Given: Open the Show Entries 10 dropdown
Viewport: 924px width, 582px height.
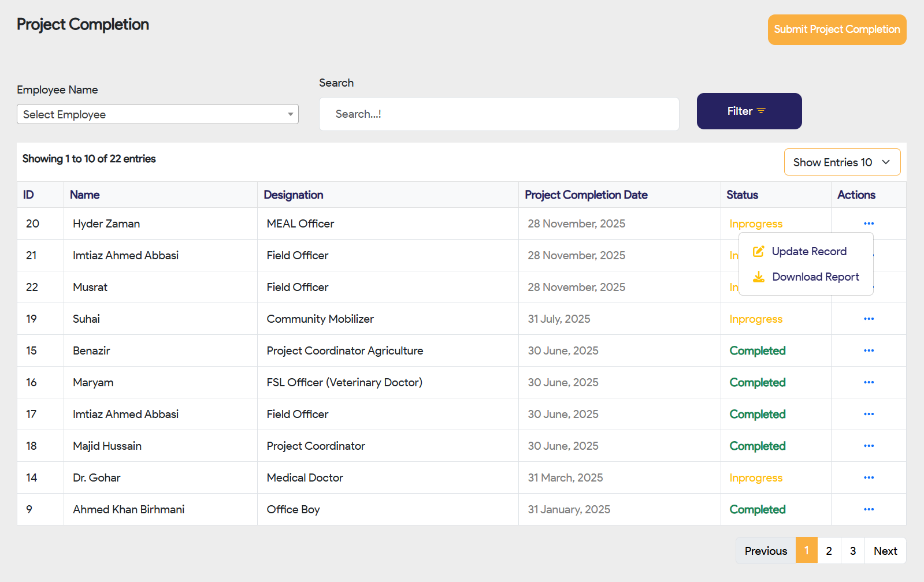Looking at the screenshot, I should [841, 162].
